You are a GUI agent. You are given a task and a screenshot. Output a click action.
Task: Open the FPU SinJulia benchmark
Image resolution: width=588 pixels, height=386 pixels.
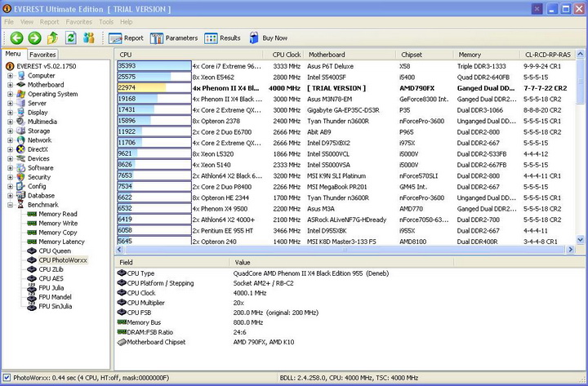pos(56,306)
